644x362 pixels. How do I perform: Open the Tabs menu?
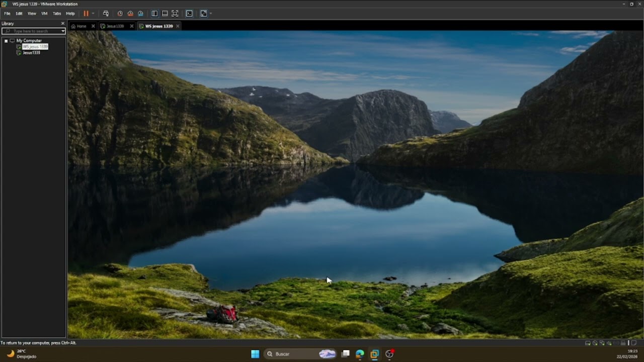pos(57,14)
